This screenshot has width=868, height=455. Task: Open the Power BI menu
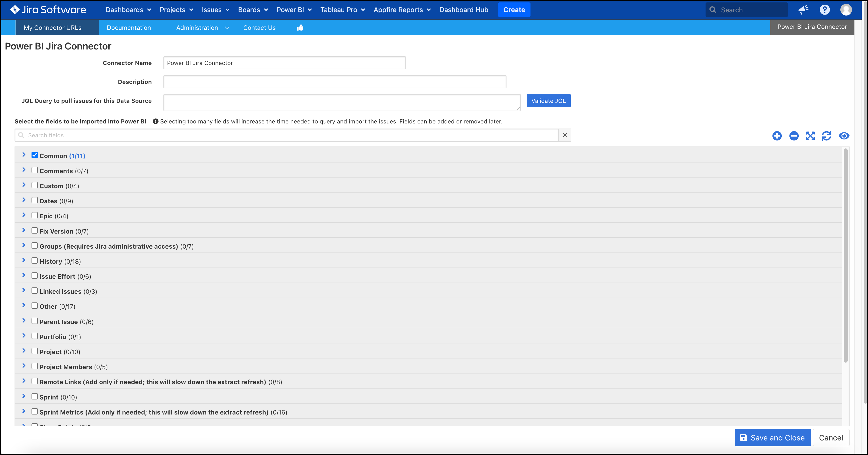[x=294, y=10]
